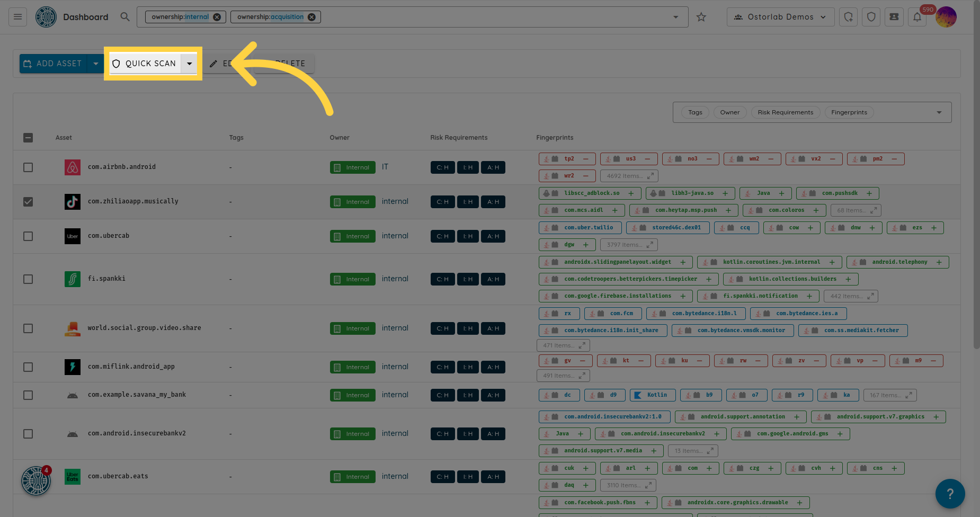
Task: Toggle the select-all header checkbox
Action: (28, 138)
